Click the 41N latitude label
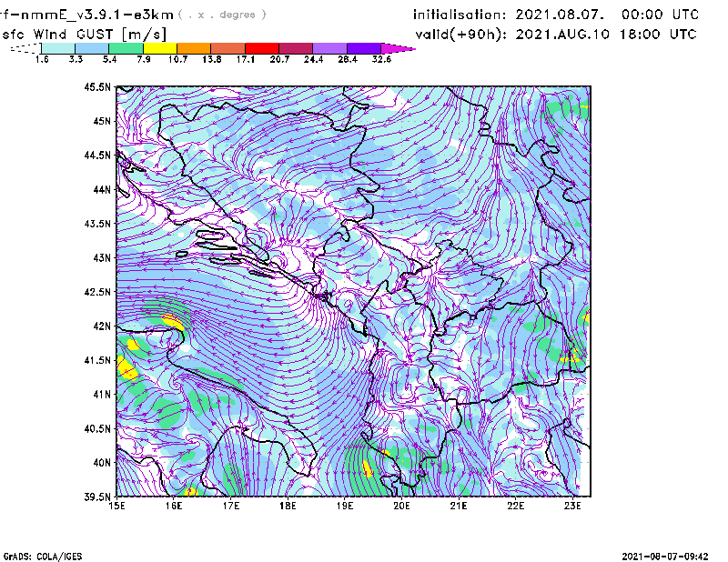This screenshot has height=562, width=728. click(102, 394)
